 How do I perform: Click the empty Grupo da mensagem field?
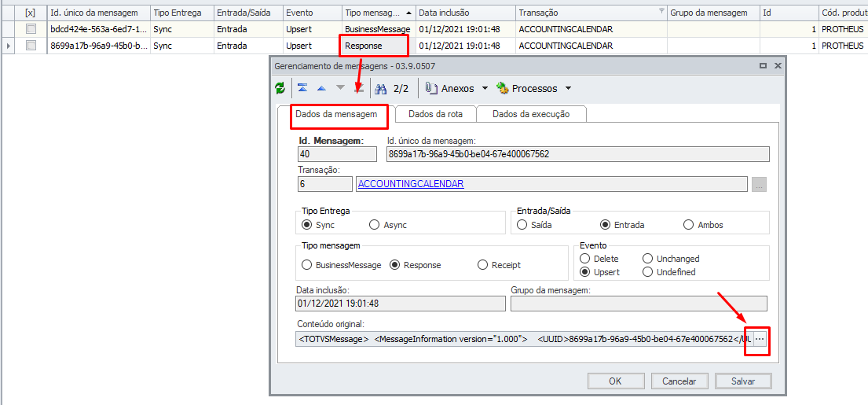[639, 303]
